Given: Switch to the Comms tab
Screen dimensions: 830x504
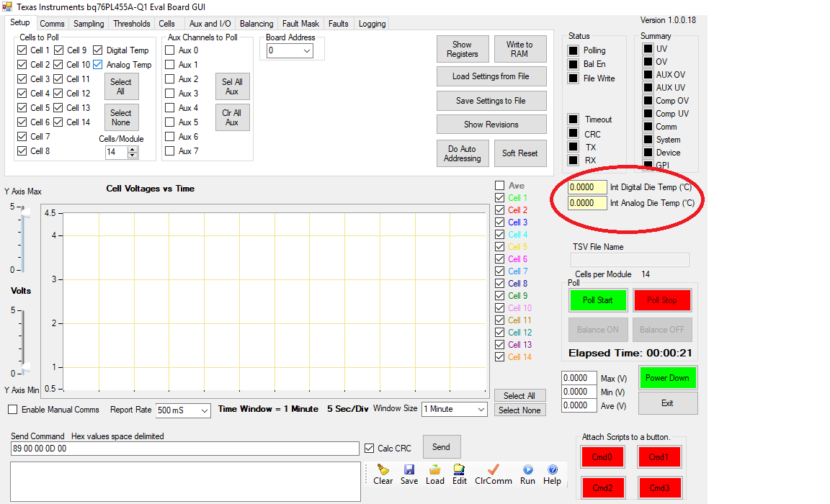Looking at the screenshot, I should (x=52, y=23).
